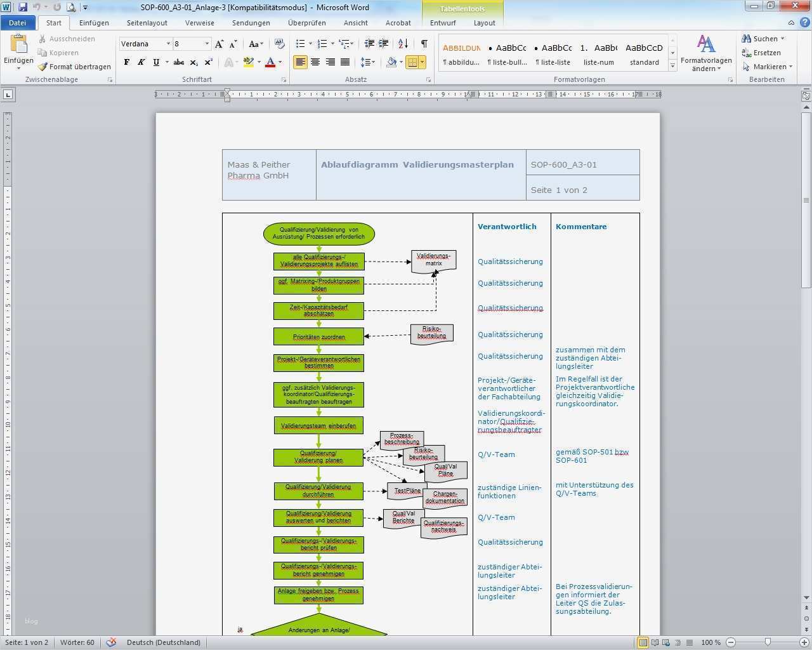Center the paragraph text alignment

click(315, 62)
